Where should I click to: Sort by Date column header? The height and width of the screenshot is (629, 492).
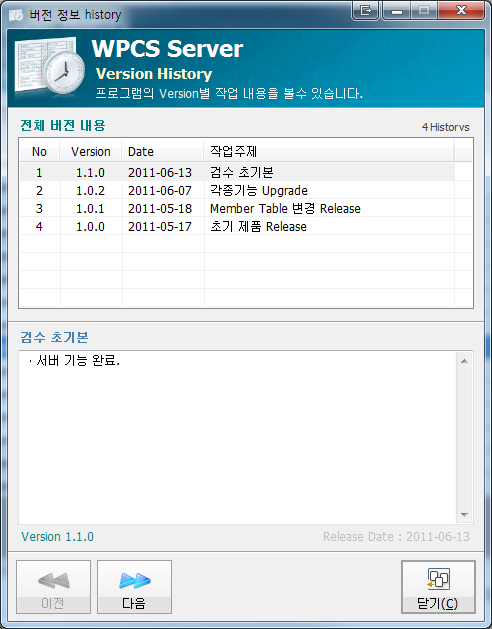pyautogui.click(x=163, y=151)
